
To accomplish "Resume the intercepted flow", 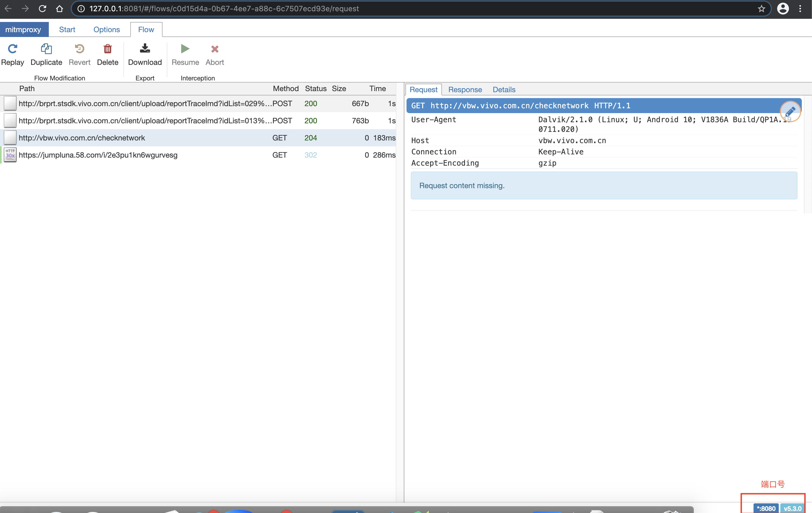I will [x=185, y=55].
